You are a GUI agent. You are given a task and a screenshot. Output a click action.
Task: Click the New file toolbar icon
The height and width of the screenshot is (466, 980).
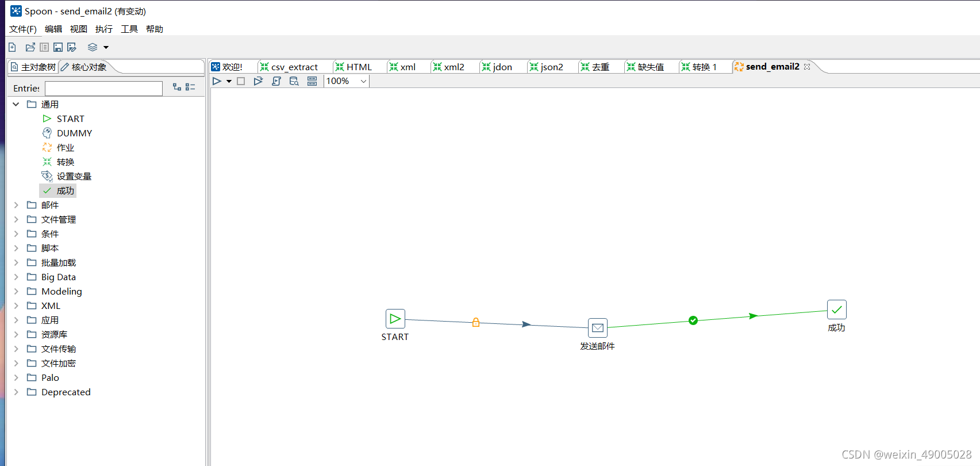[12, 47]
